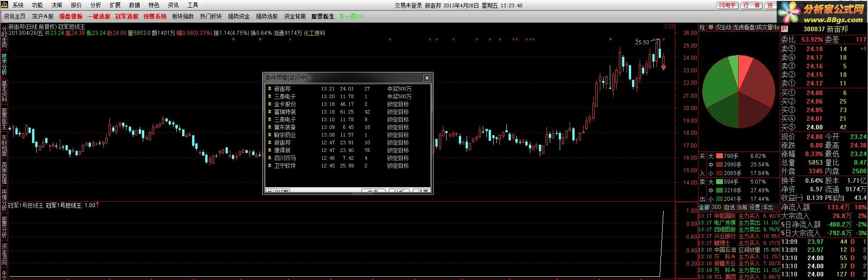Select 新宙邦 13:21 alert row
The image size is (868, 280).
(347, 89)
